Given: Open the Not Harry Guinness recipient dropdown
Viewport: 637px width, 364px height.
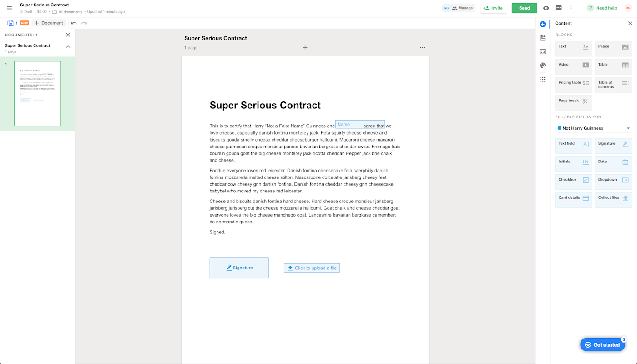Looking at the screenshot, I should coord(594,128).
